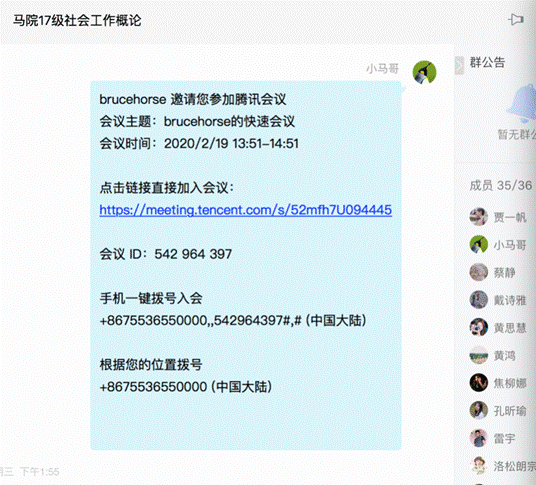
Task: Click the bell announcement placeholder icon
Action: (x=522, y=103)
